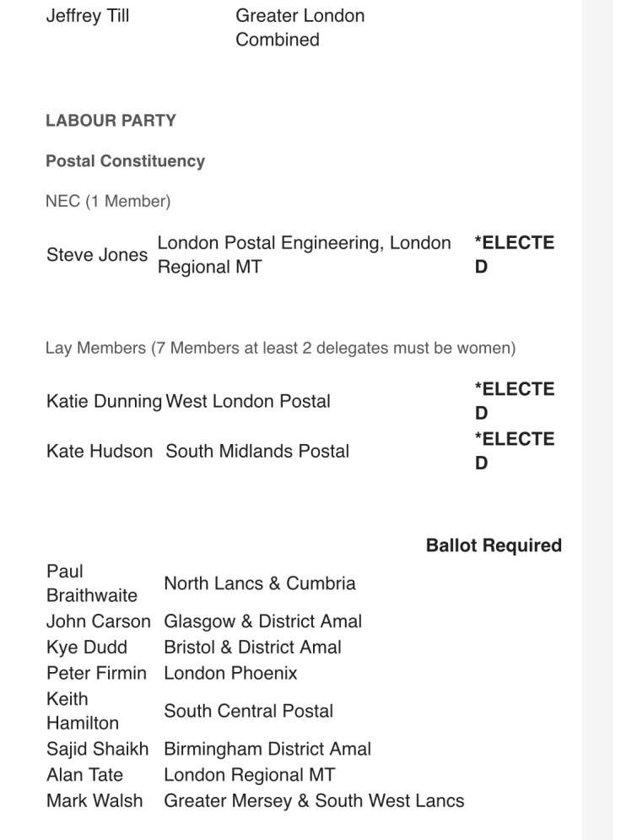Click the name Keith Hamilton

tap(83, 711)
